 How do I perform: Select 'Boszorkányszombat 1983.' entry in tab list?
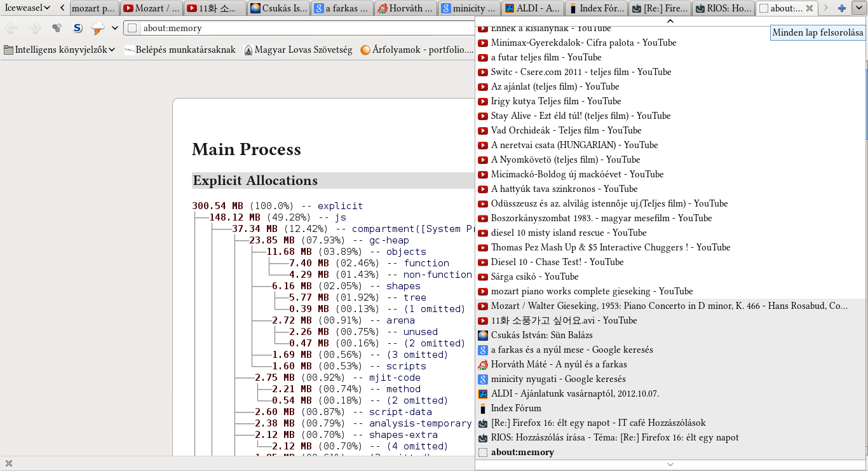tap(670, 218)
